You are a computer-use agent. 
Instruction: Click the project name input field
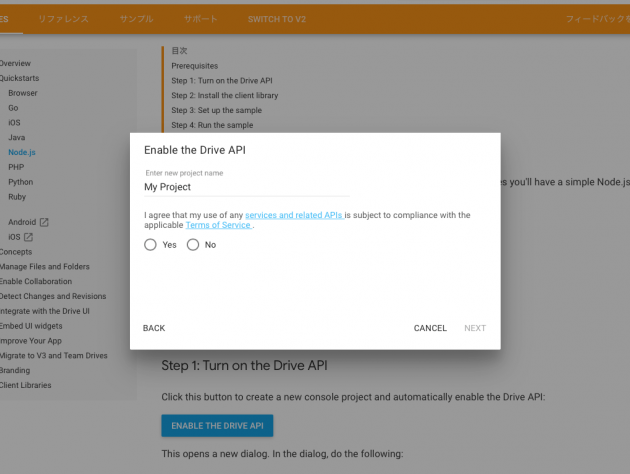247,187
